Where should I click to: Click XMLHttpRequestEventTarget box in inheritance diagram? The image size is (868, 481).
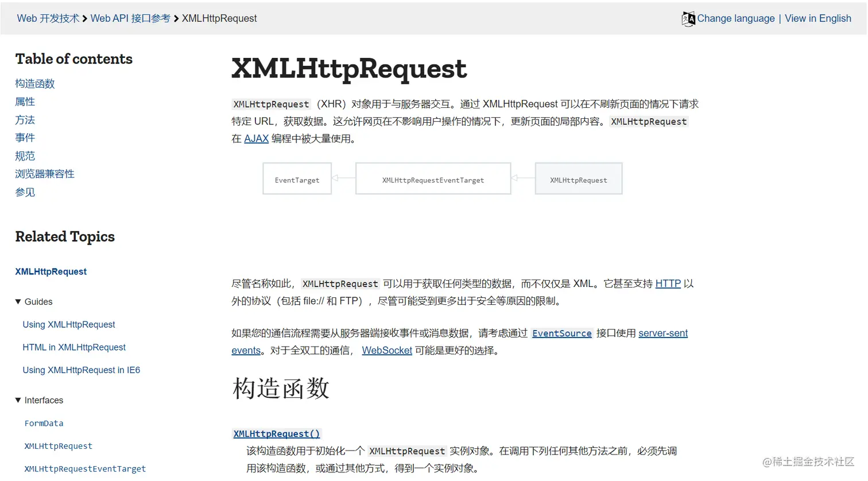coord(433,179)
